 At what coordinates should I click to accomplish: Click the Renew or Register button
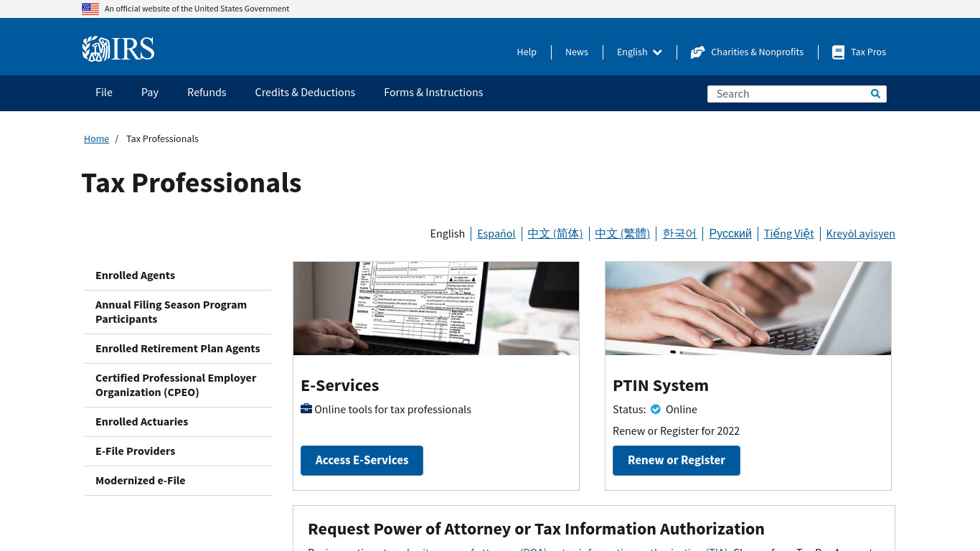677,461
